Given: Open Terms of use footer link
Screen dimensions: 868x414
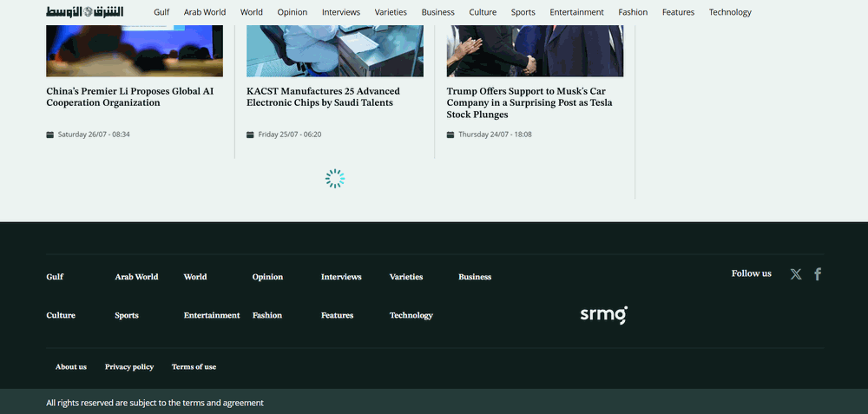Looking at the screenshot, I should (194, 367).
